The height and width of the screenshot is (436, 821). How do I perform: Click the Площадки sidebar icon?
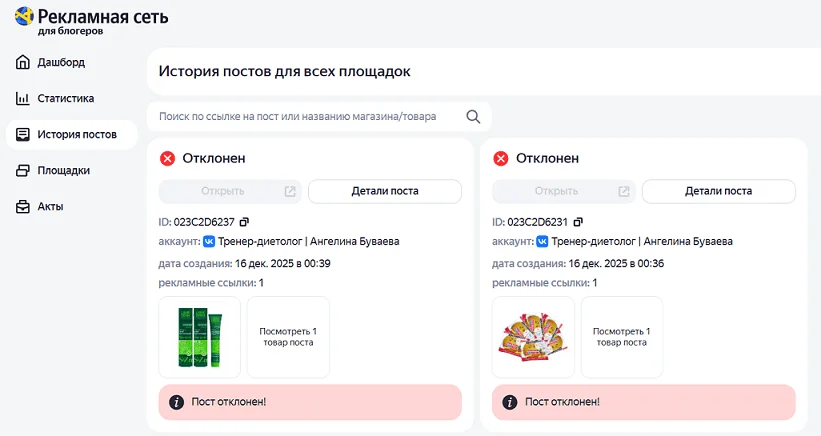point(23,171)
